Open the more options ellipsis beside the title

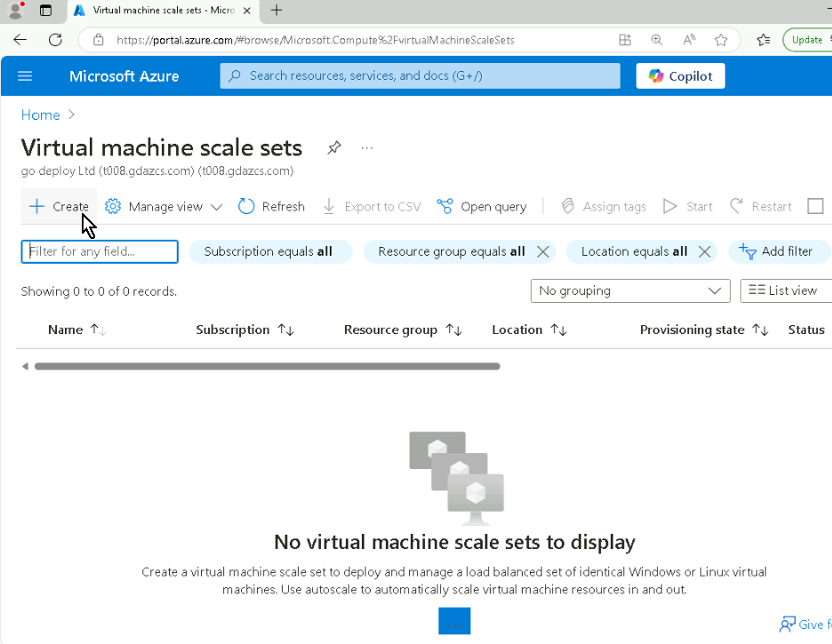pyautogui.click(x=366, y=147)
